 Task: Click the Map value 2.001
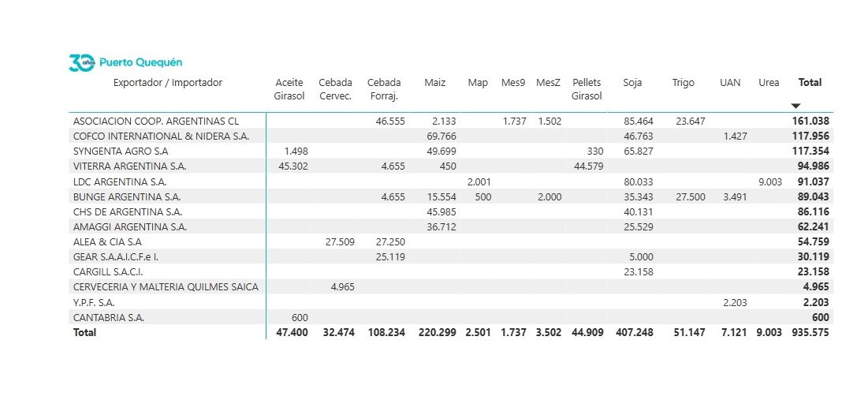(479, 181)
